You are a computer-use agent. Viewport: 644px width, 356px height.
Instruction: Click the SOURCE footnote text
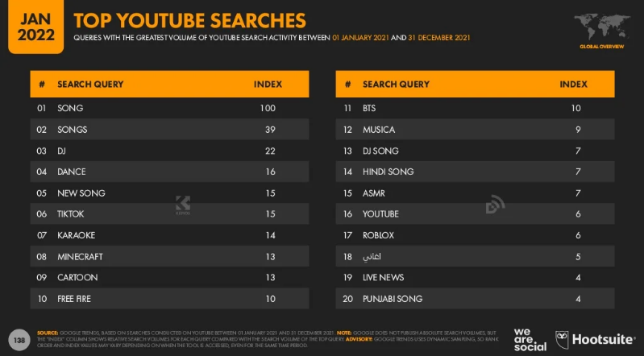coord(267,339)
